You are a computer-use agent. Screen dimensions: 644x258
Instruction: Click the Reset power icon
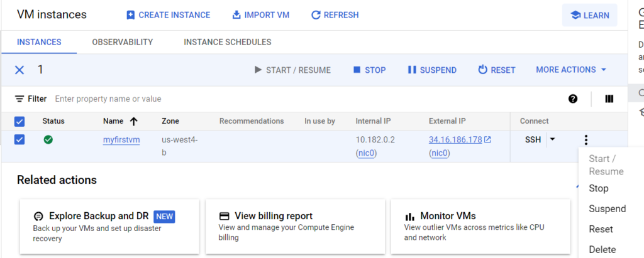coord(482,70)
